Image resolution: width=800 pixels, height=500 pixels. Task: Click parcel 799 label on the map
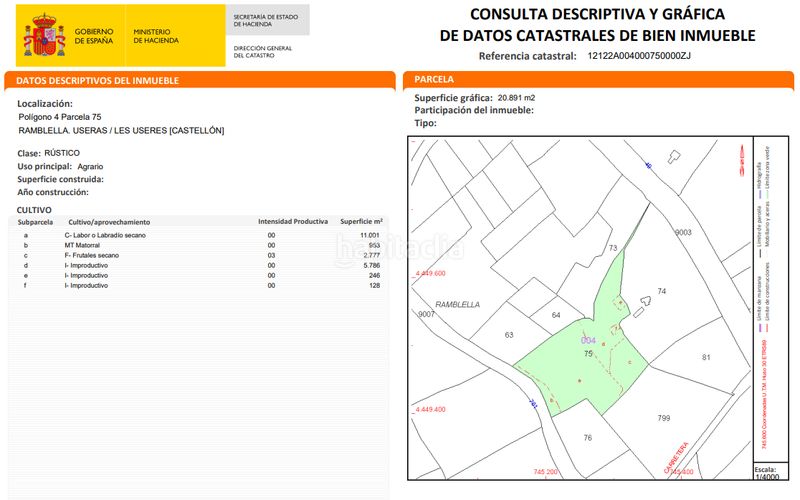664,418
